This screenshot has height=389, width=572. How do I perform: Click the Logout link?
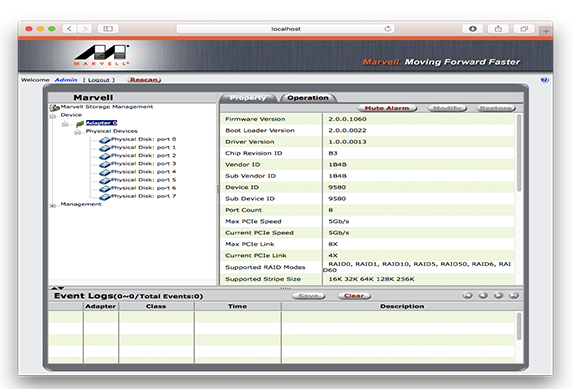99,80
